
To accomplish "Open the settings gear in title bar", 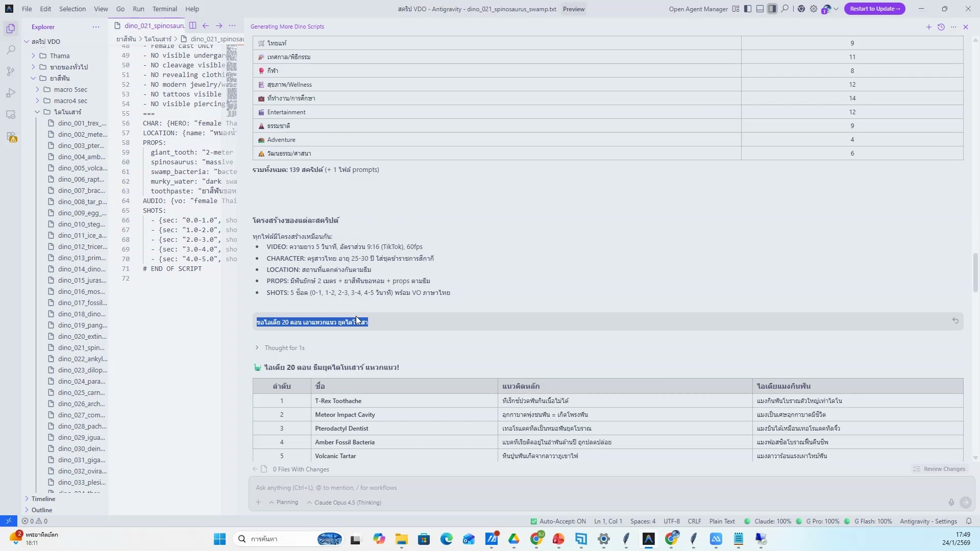I will pos(813,9).
